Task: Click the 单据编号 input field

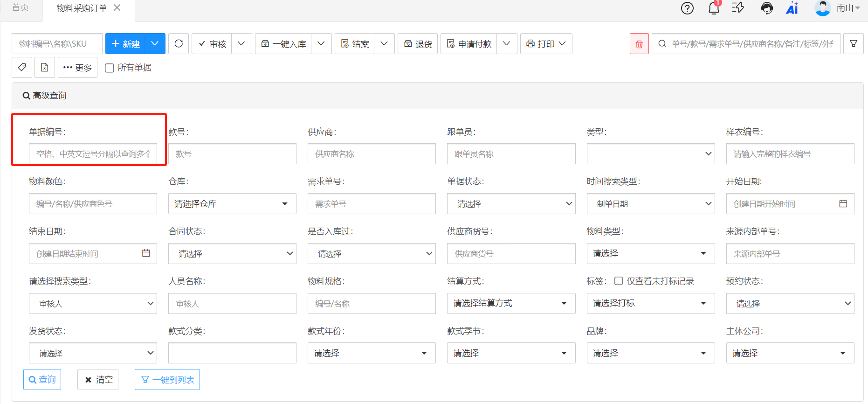Action: 93,154
